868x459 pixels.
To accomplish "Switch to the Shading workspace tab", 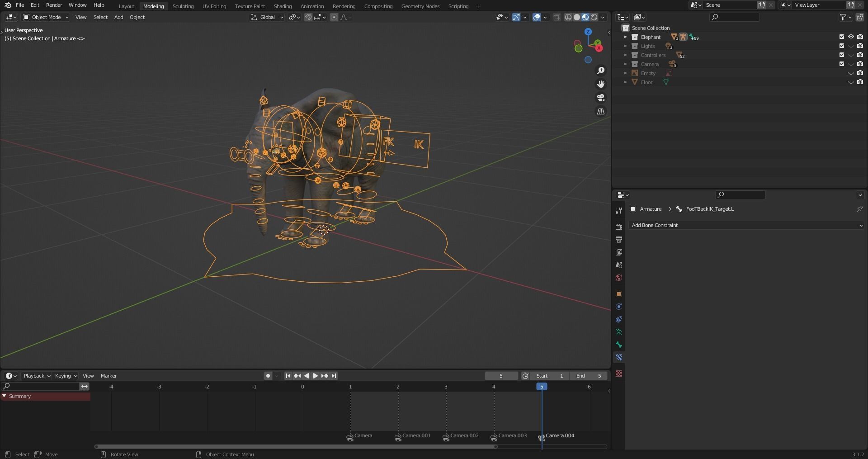I will coord(283,6).
